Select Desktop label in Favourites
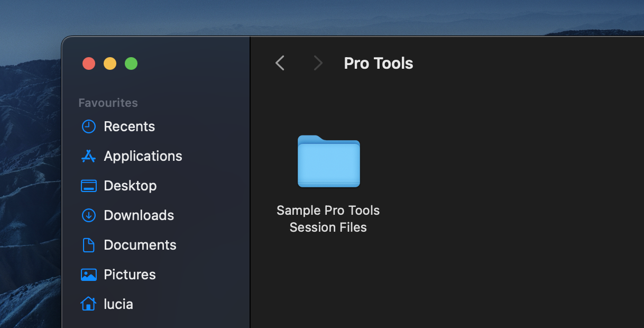The height and width of the screenshot is (328, 644). (x=130, y=186)
